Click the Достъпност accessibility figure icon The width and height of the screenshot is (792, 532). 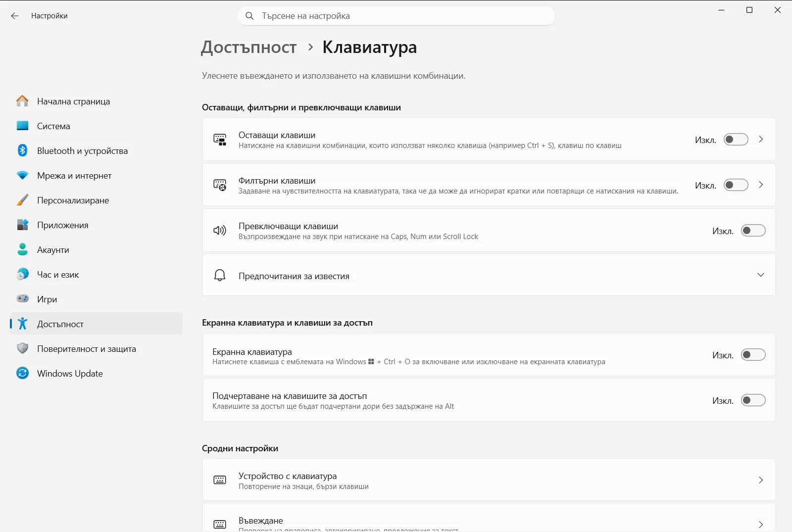pos(22,324)
